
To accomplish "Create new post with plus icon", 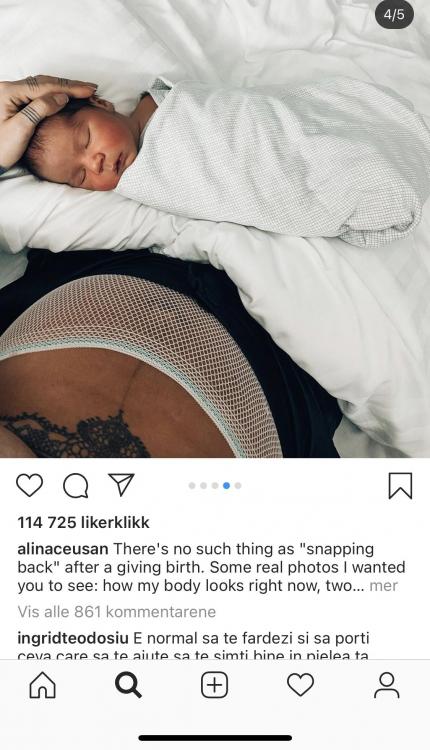I will coord(214,685).
